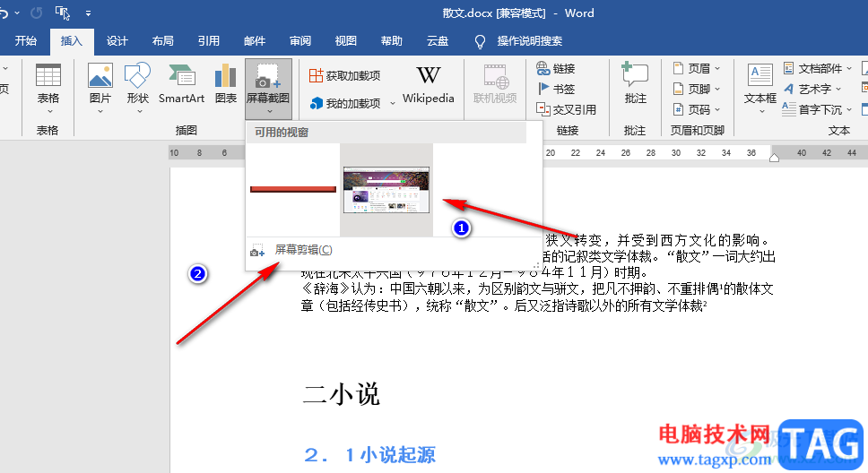
Task: Expand the 表格 dropdown arrow
Action: click(x=50, y=111)
